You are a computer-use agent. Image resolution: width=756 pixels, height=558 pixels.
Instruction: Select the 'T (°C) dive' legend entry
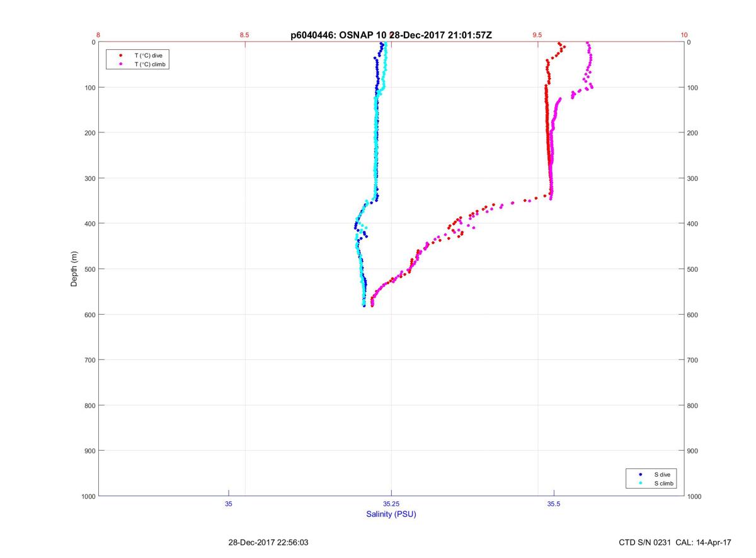click(148, 55)
